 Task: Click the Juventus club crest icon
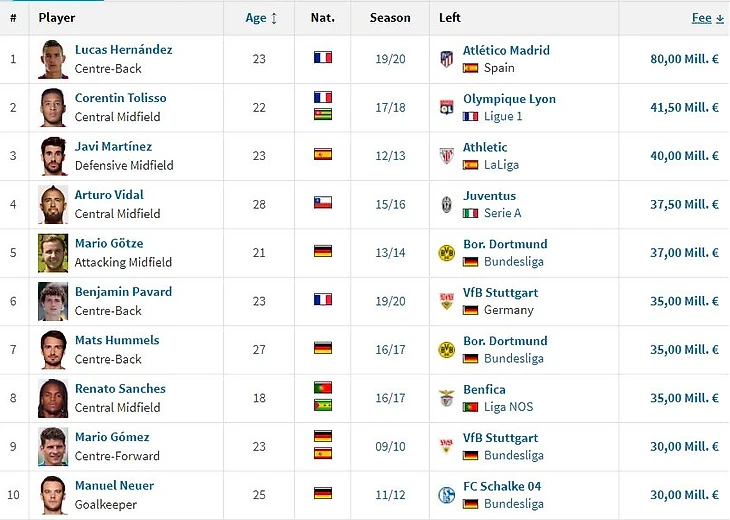(446, 204)
